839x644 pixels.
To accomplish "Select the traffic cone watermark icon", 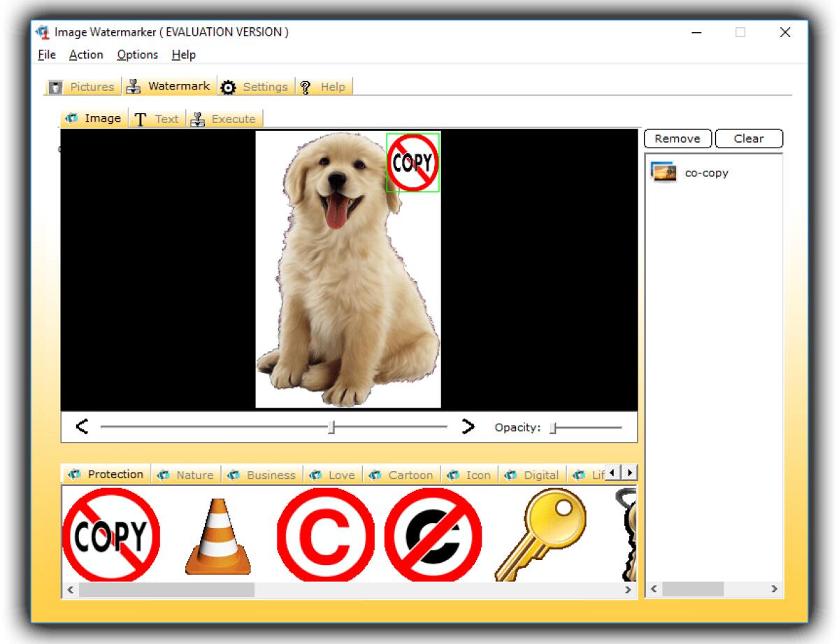I will point(218,536).
